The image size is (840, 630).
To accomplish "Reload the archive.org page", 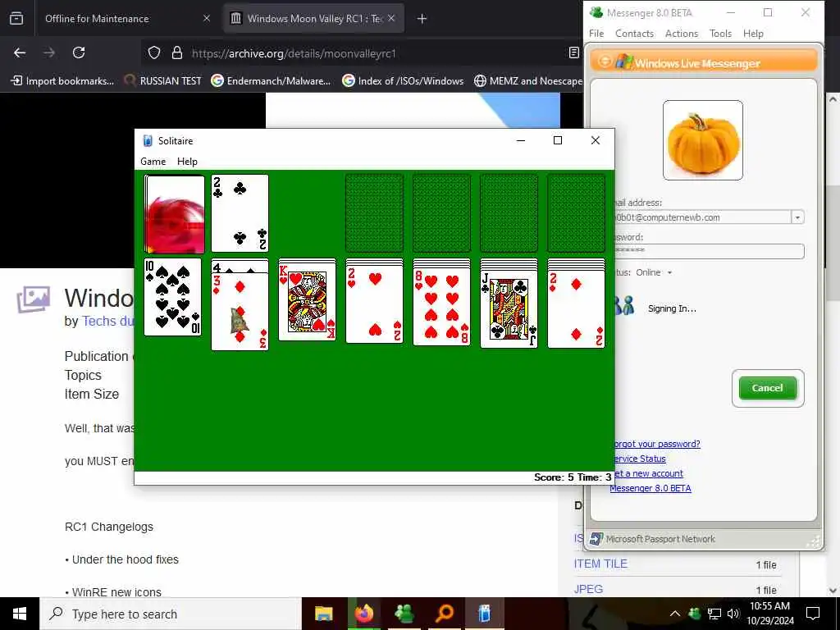I will click(79, 52).
